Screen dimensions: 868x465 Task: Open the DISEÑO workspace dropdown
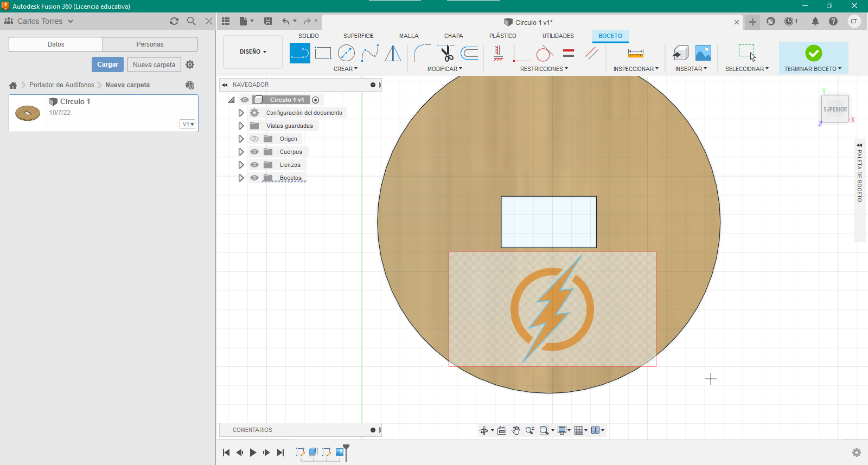pos(253,52)
